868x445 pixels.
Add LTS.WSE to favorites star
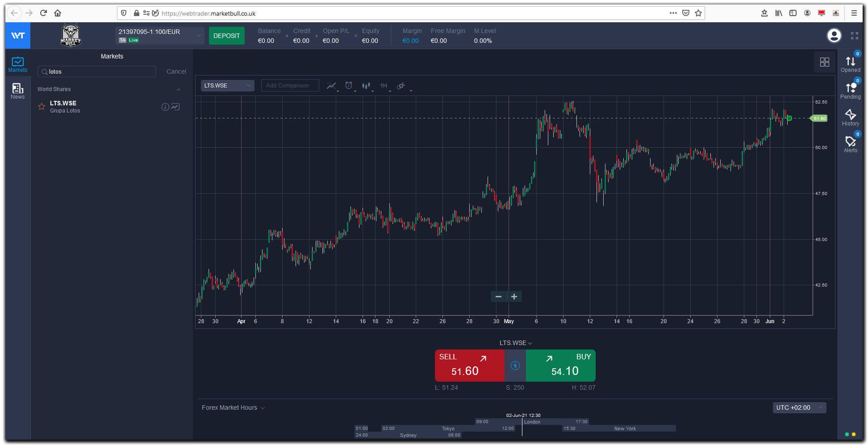(x=42, y=107)
